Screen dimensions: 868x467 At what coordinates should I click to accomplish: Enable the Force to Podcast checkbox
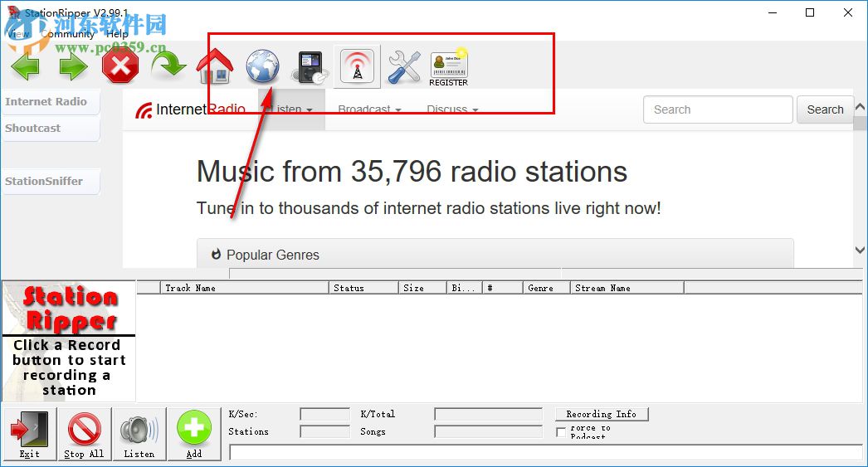click(561, 432)
